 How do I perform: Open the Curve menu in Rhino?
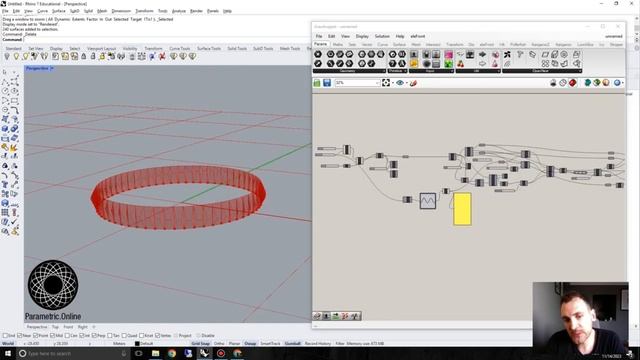pyautogui.click(x=42, y=11)
